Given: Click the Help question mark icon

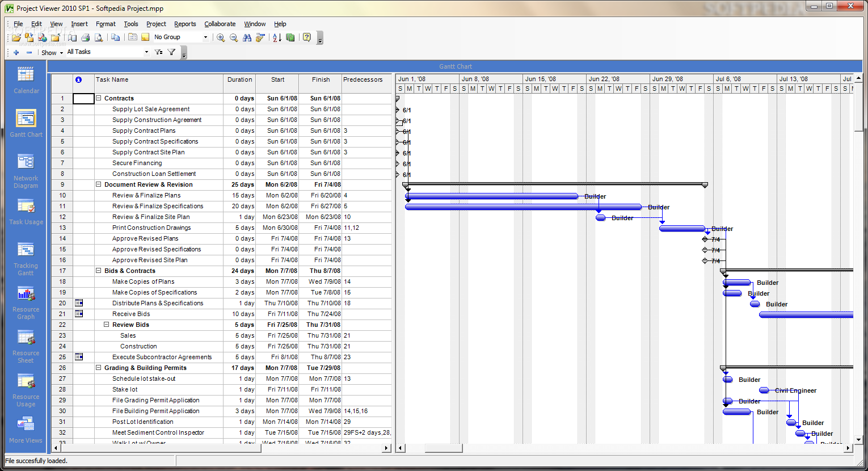Looking at the screenshot, I should click(x=306, y=37).
